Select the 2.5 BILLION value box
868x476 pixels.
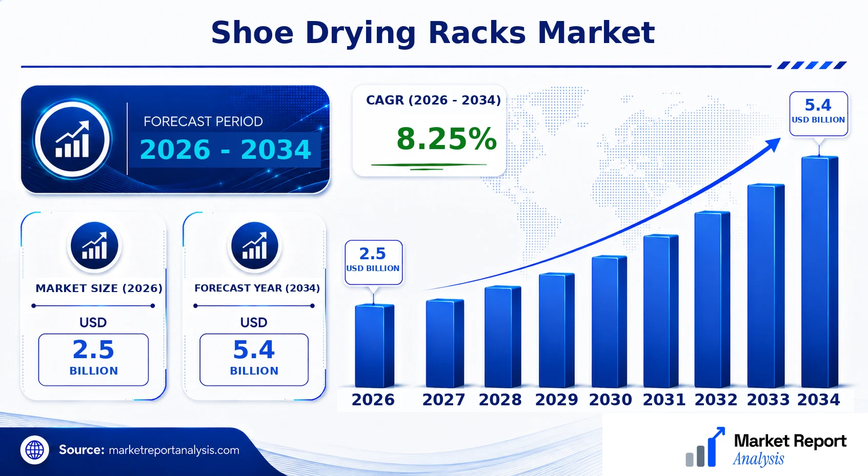click(x=93, y=360)
